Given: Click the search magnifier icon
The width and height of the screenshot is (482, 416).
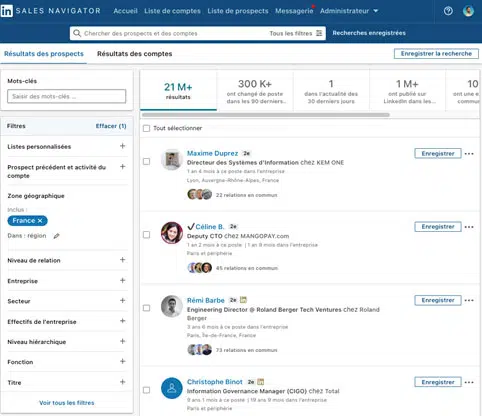Looking at the screenshot, I should point(77,33).
